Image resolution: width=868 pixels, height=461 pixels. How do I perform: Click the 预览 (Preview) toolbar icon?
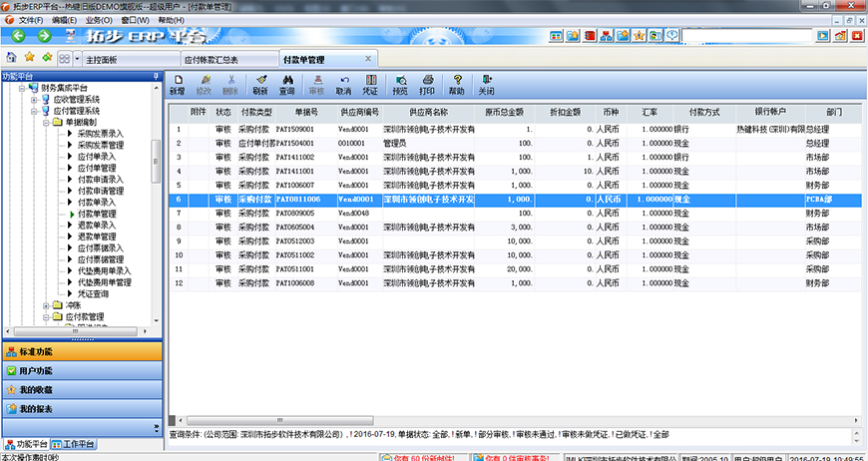coord(400,84)
